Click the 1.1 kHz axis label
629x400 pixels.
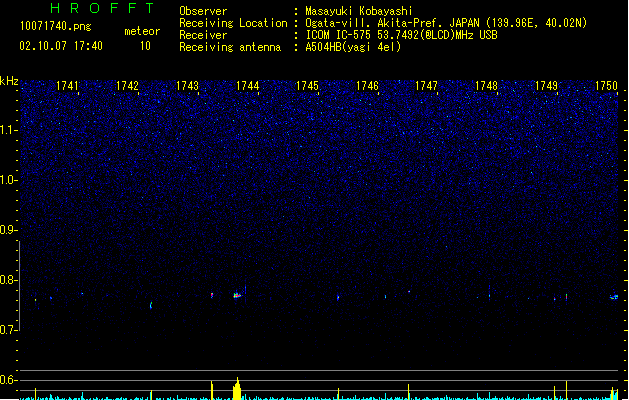coord(8,130)
